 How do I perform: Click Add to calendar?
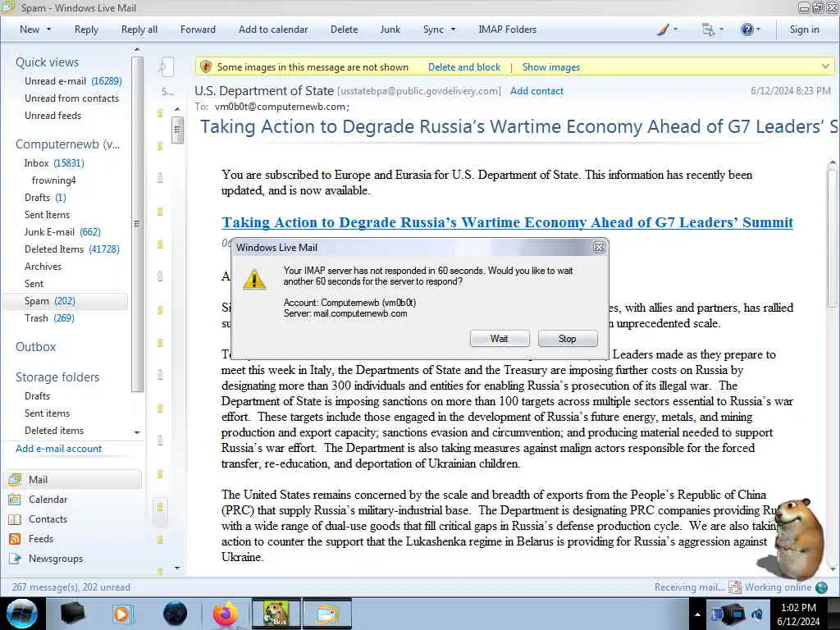pyautogui.click(x=273, y=30)
